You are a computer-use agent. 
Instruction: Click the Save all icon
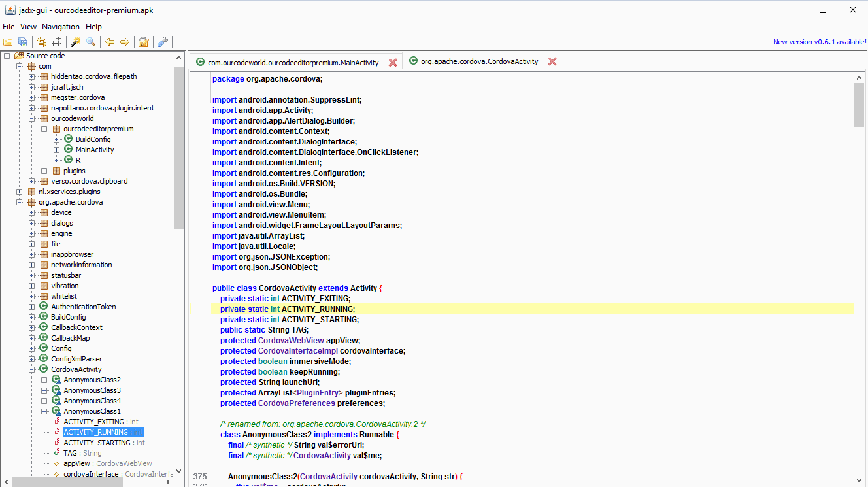23,41
